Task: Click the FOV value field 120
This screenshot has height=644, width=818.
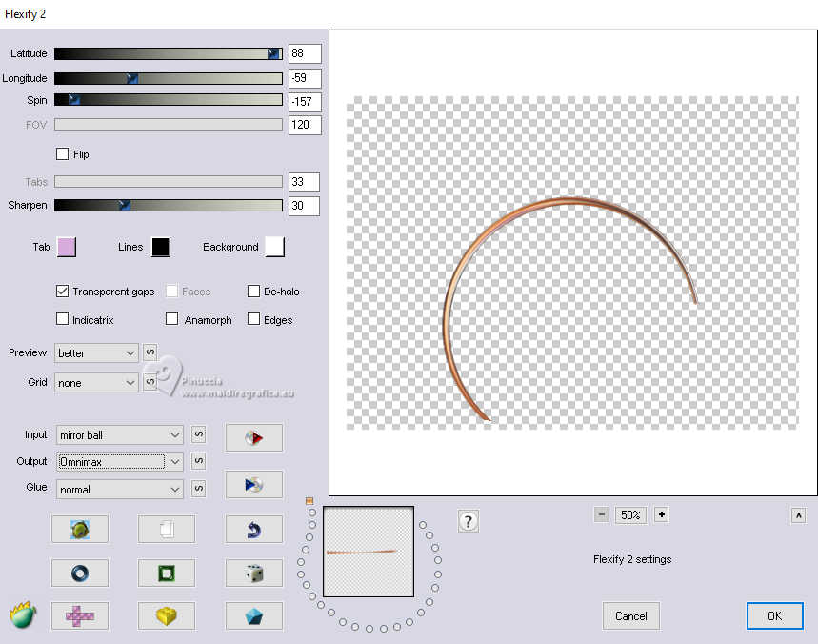Action: (x=305, y=125)
